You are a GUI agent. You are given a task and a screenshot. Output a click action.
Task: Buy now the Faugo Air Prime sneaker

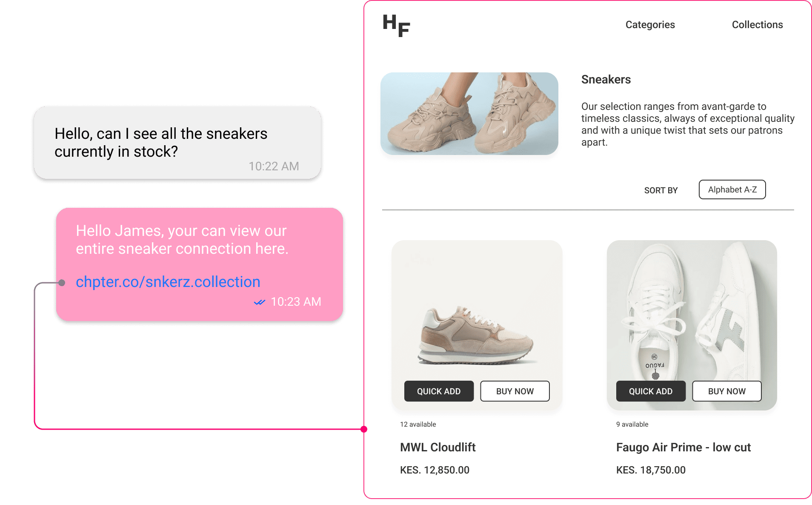point(726,391)
